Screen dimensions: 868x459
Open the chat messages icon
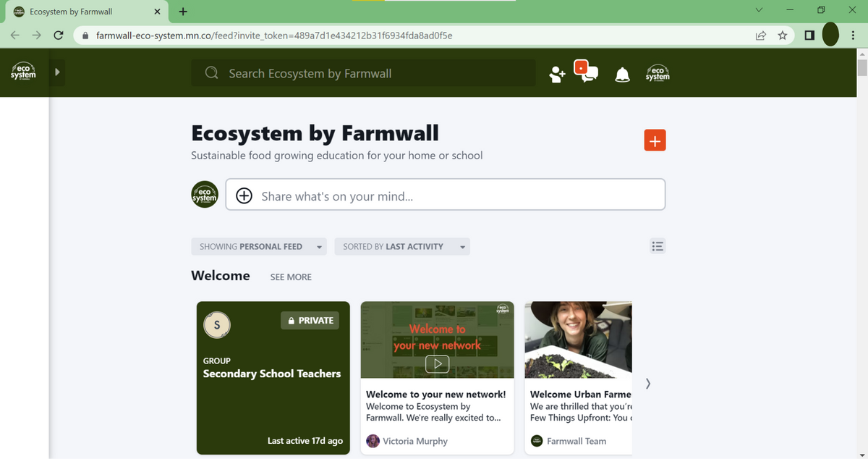pyautogui.click(x=587, y=71)
